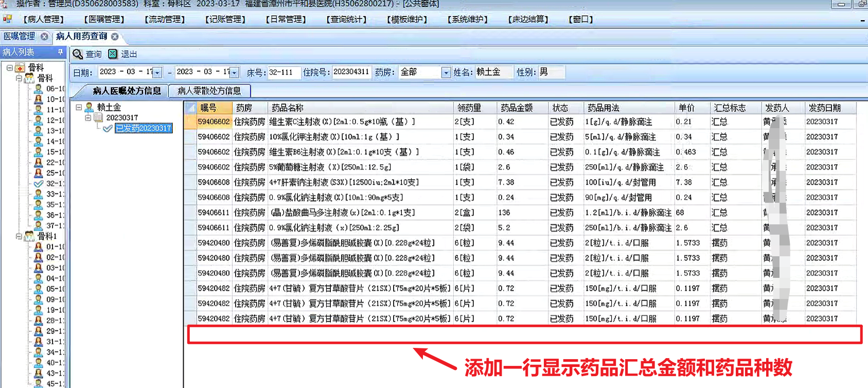Screen dimensions: 868x388
Task: Click the 查询 button label
Action: [x=94, y=54]
